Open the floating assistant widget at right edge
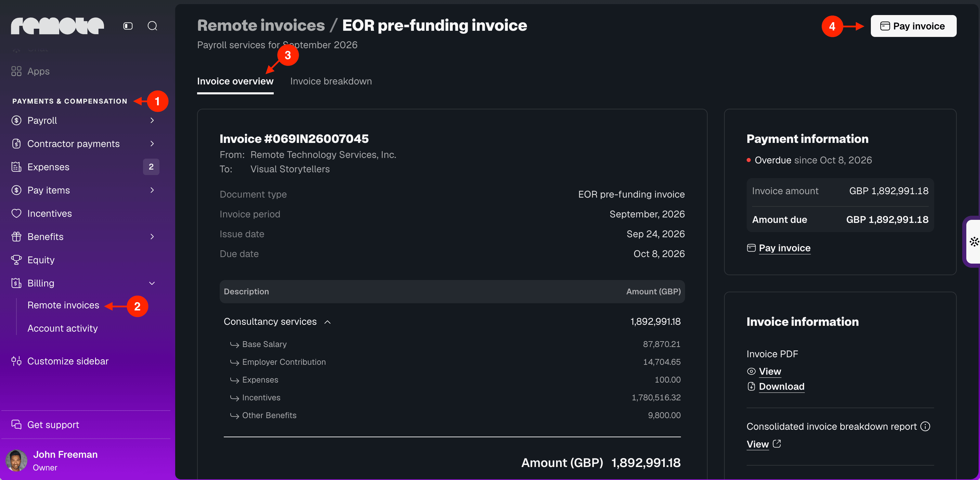The width and height of the screenshot is (980, 480). pyautogui.click(x=972, y=242)
